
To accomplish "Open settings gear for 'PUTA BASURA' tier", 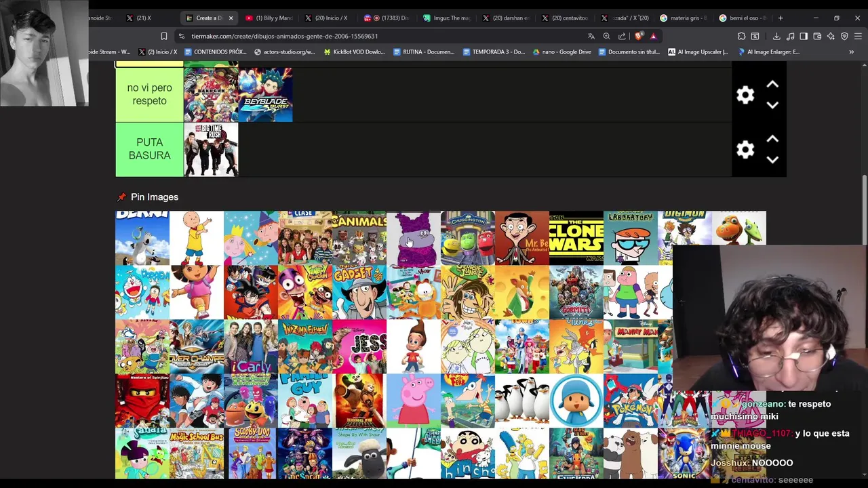I will click(745, 150).
